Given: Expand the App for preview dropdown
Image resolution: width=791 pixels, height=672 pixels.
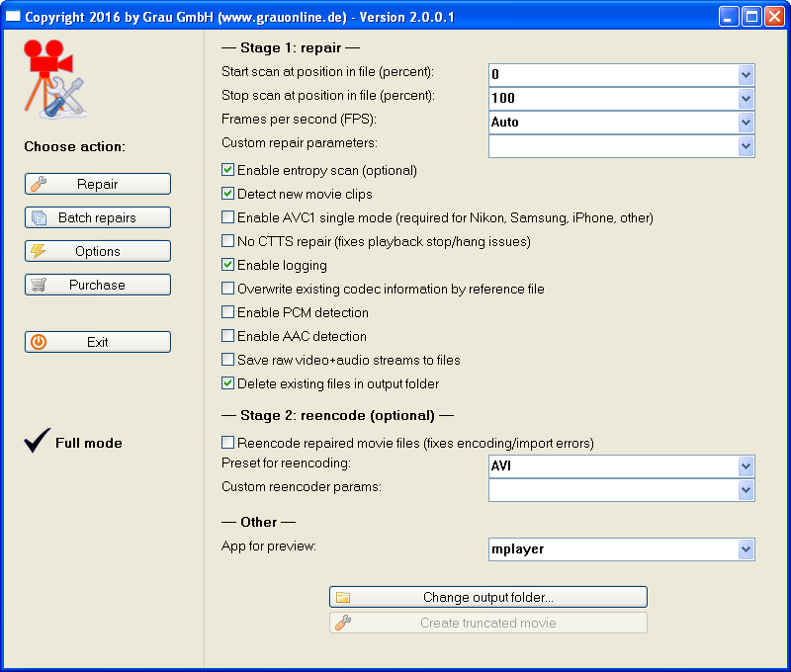Looking at the screenshot, I should [x=746, y=549].
